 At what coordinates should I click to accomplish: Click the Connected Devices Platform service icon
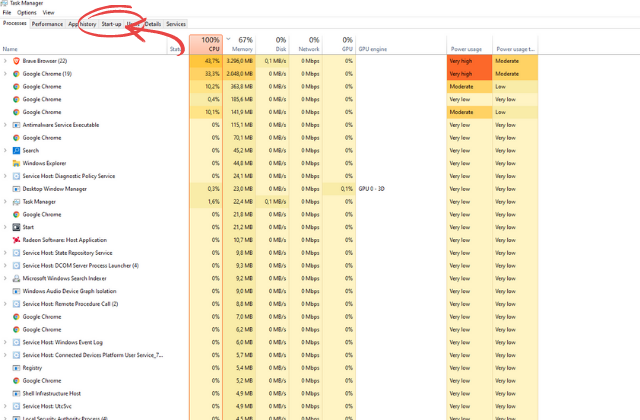16,355
